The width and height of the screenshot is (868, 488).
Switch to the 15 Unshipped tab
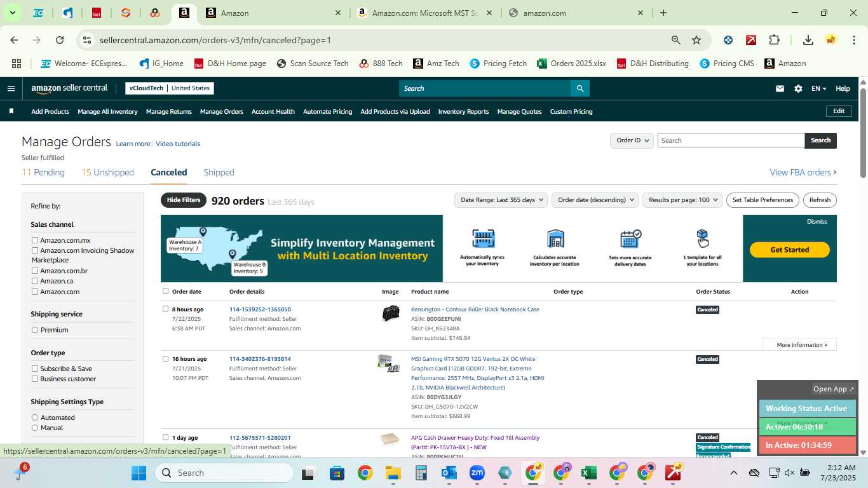(107, 172)
